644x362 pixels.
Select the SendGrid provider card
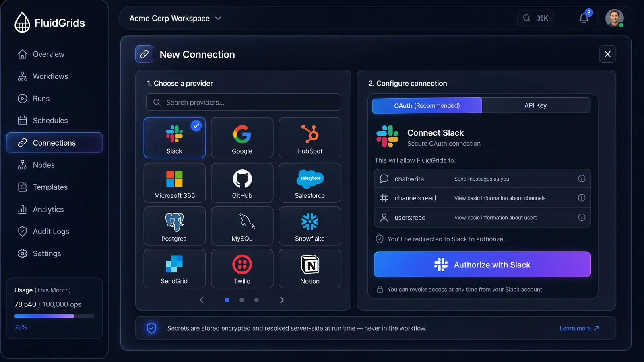[175, 269]
